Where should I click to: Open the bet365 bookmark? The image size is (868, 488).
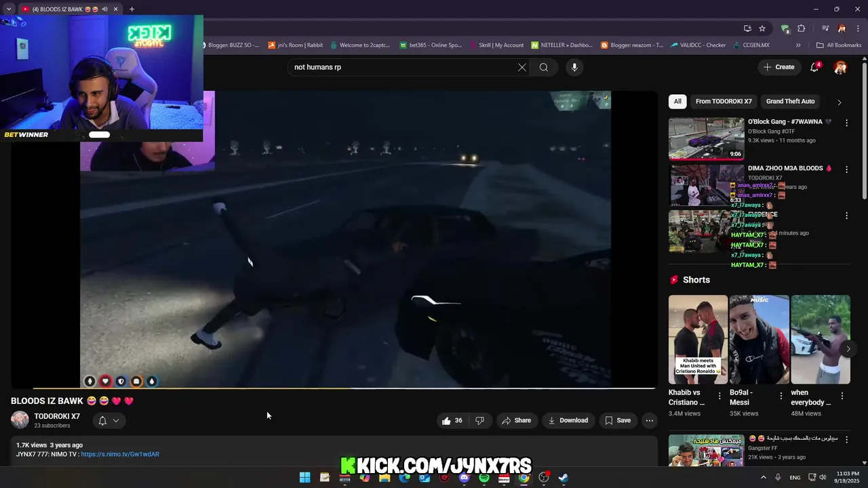pos(431,45)
